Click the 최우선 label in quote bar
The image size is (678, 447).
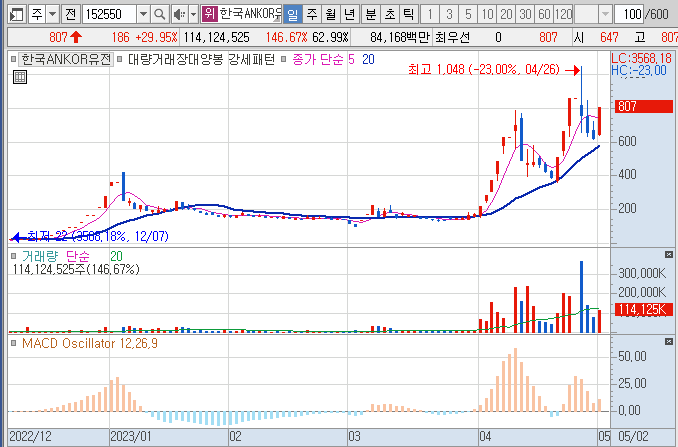[x=452, y=37]
